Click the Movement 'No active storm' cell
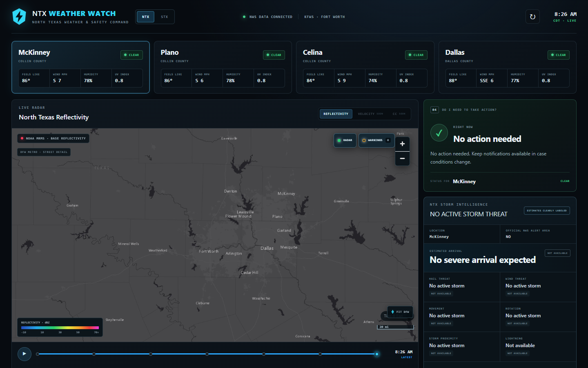Screen dimensions: 588x368 pos(462,317)
